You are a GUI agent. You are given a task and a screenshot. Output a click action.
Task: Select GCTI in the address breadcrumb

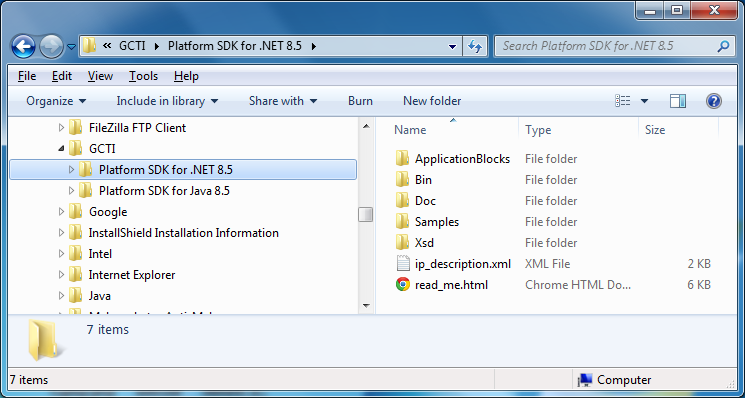(x=133, y=46)
